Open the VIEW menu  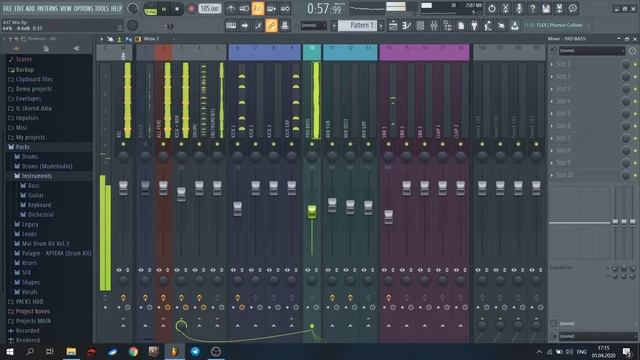[66, 8]
